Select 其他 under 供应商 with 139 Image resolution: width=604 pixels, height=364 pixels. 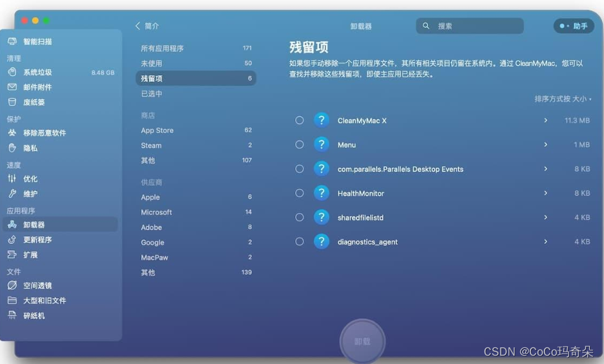(x=196, y=272)
